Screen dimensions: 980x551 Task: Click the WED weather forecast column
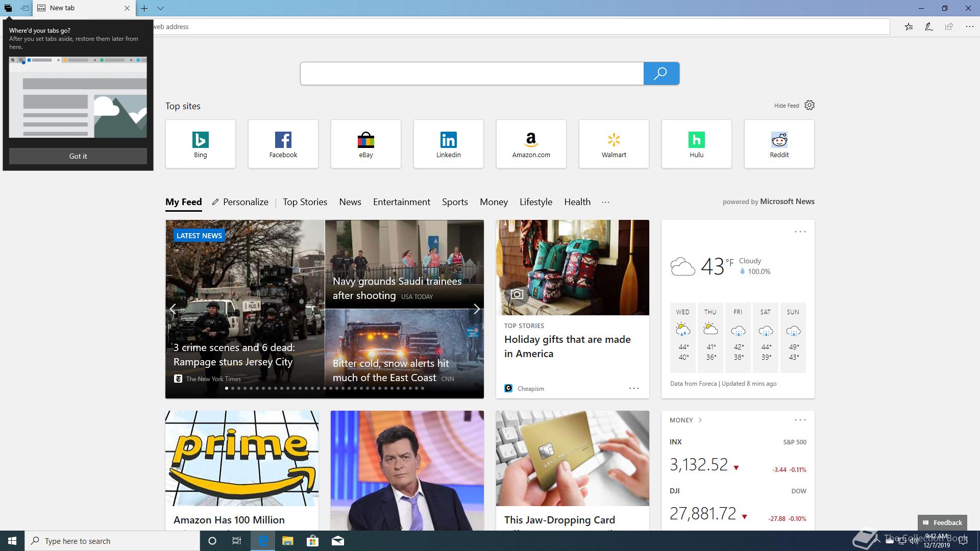point(683,338)
